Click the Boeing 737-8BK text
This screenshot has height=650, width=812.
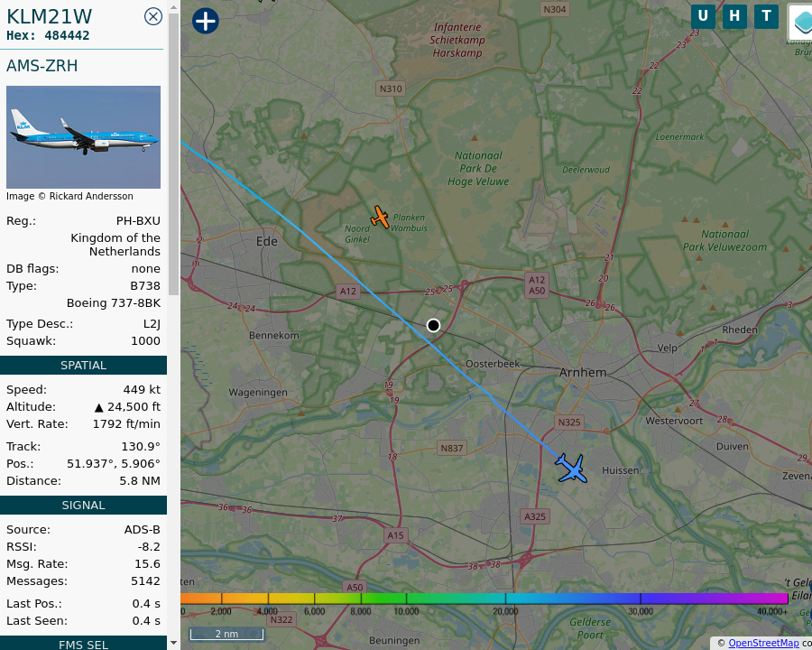coord(114,303)
